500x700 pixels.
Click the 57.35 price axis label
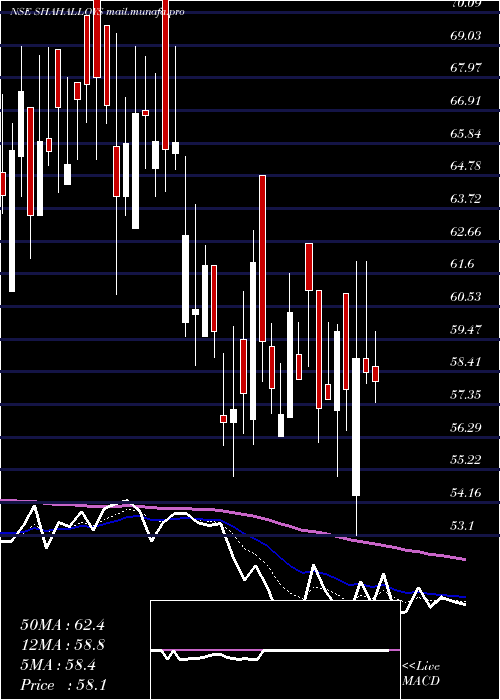(466, 395)
